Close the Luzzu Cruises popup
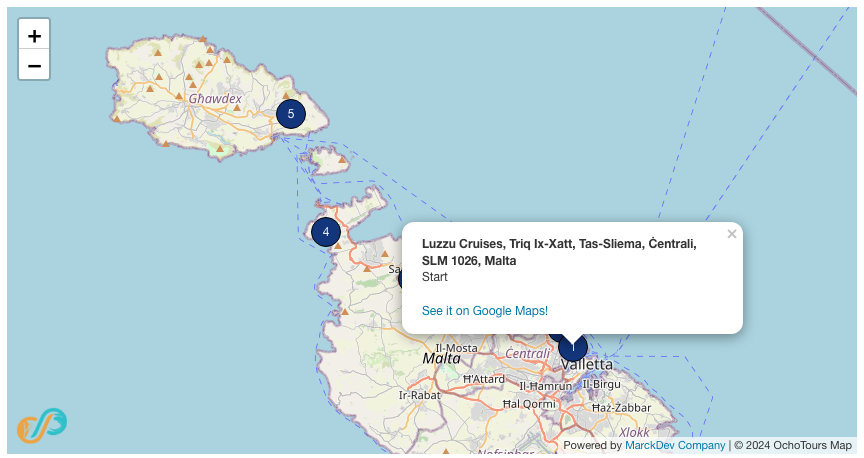 click(732, 234)
